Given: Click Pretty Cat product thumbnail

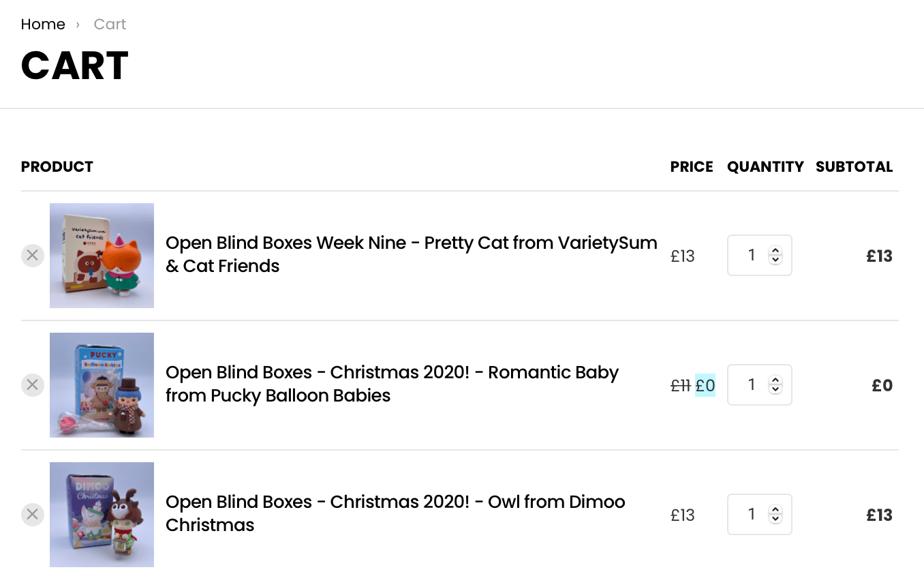Looking at the screenshot, I should [x=102, y=256].
